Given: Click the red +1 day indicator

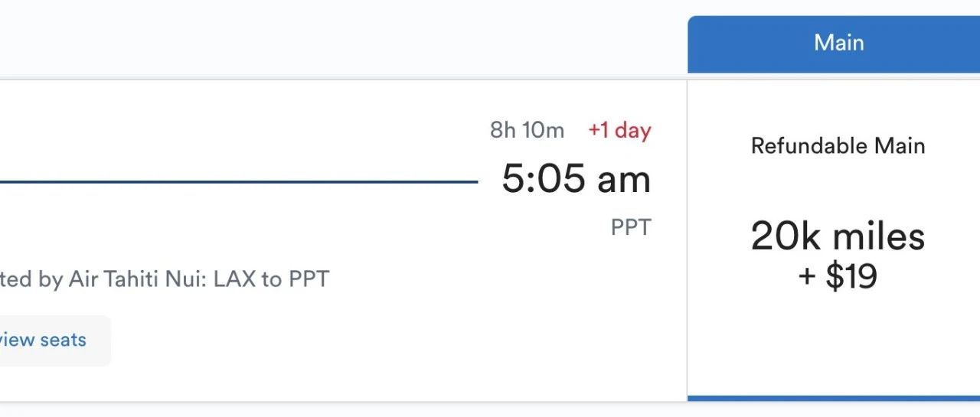Looking at the screenshot, I should coord(619,131).
